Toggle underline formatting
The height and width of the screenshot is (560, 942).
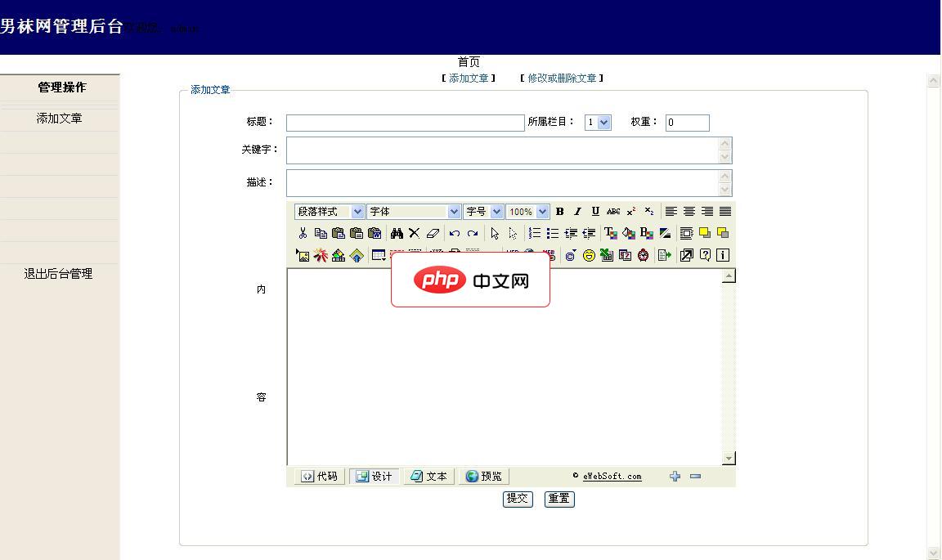click(x=594, y=211)
